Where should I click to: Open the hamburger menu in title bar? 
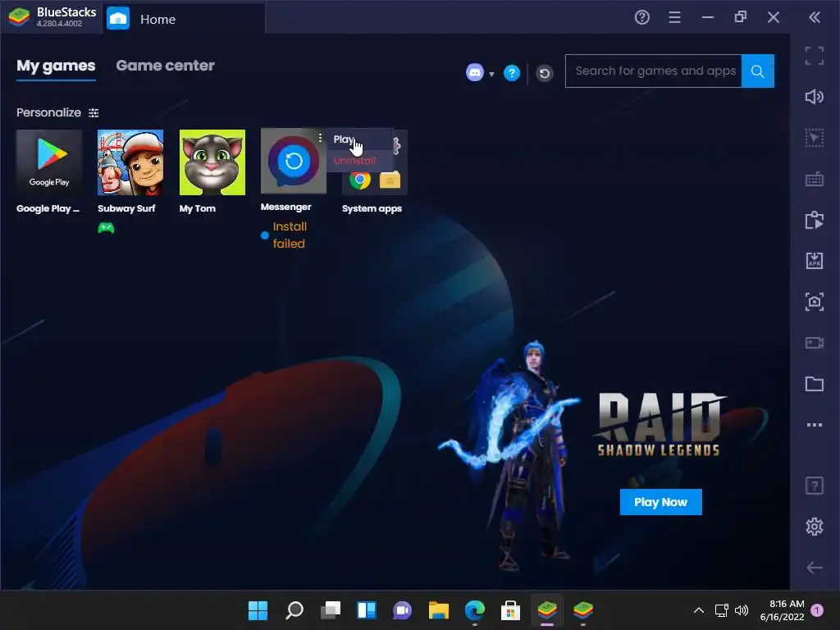[x=674, y=18]
